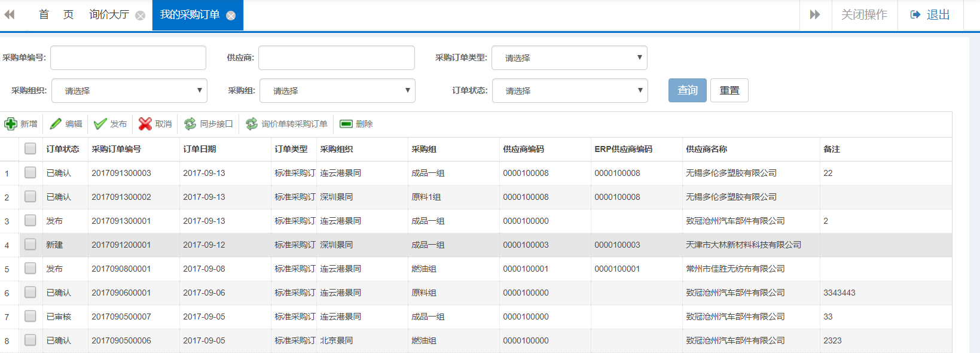Click the 取消 red X toolbar button
980x353 pixels.
point(155,124)
